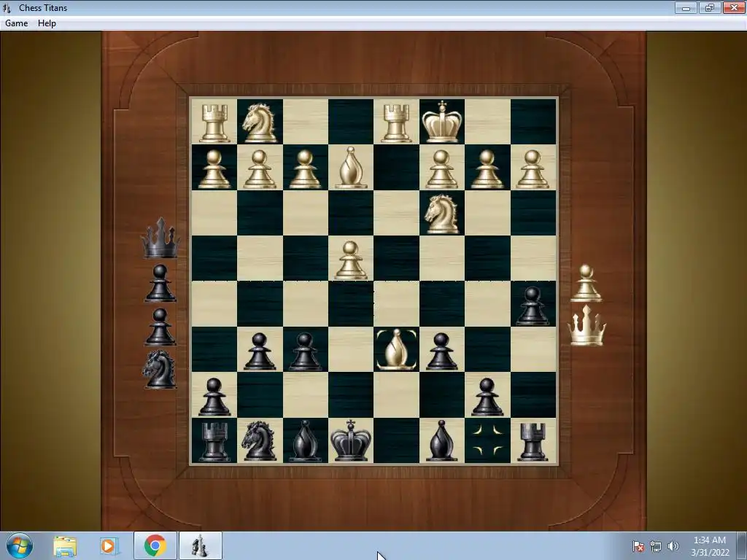Launch Windows Media Player from taskbar

pos(108,546)
